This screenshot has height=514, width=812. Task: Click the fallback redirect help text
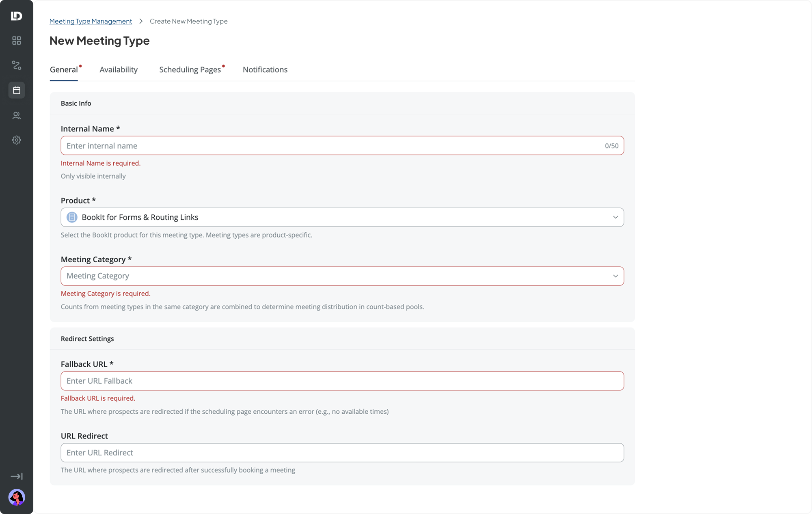pos(225,412)
